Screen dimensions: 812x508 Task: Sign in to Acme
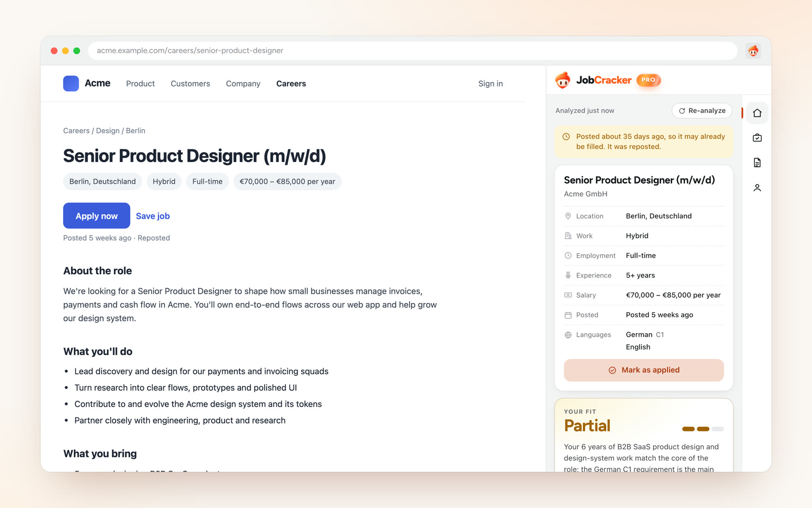pos(490,84)
